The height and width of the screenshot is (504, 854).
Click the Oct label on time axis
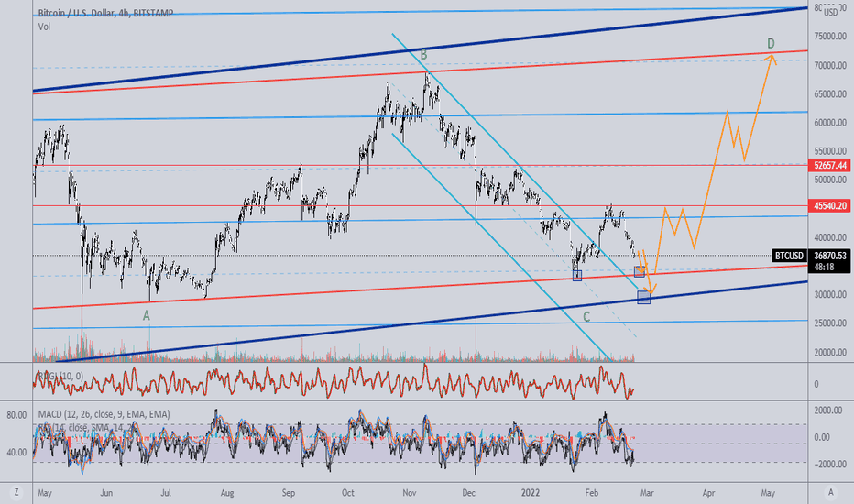(347, 493)
